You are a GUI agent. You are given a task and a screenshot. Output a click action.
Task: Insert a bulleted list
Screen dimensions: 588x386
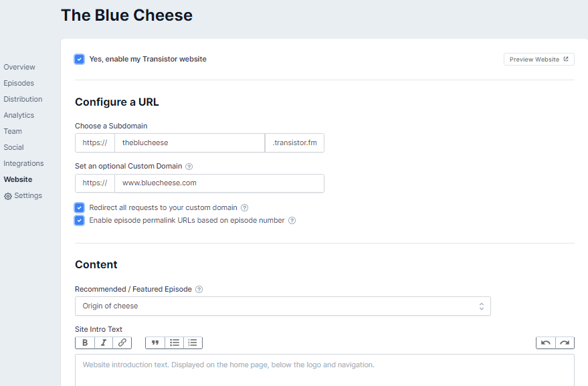pyautogui.click(x=175, y=343)
